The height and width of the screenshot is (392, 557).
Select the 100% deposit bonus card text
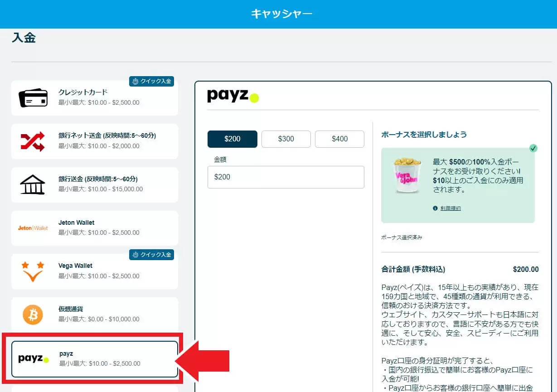478,175
